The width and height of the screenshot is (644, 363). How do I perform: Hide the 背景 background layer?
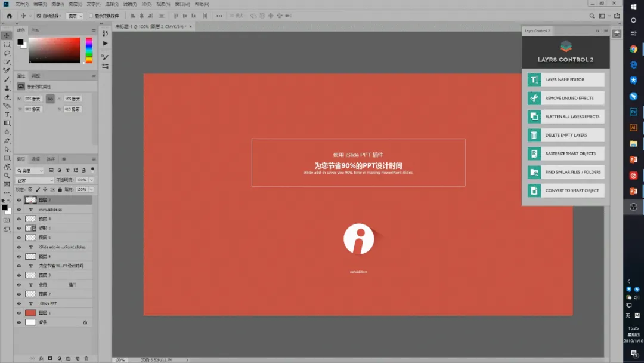click(19, 322)
